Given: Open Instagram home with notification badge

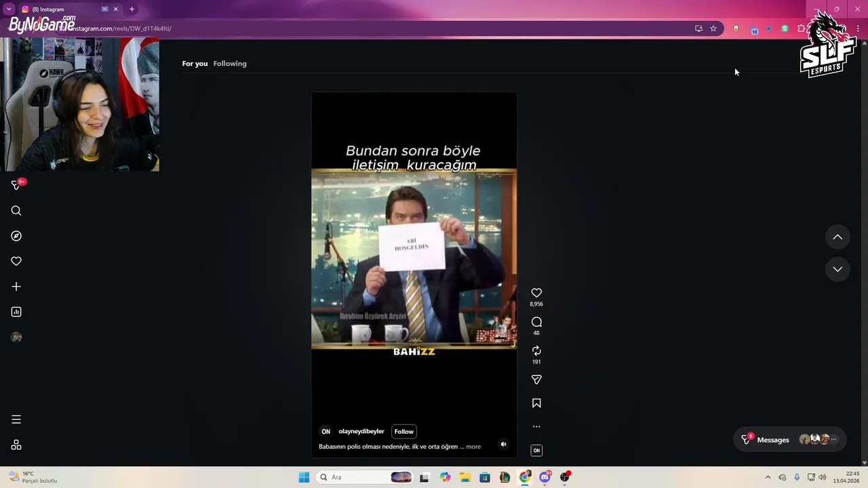Looking at the screenshot, I should tap(17, 185).
